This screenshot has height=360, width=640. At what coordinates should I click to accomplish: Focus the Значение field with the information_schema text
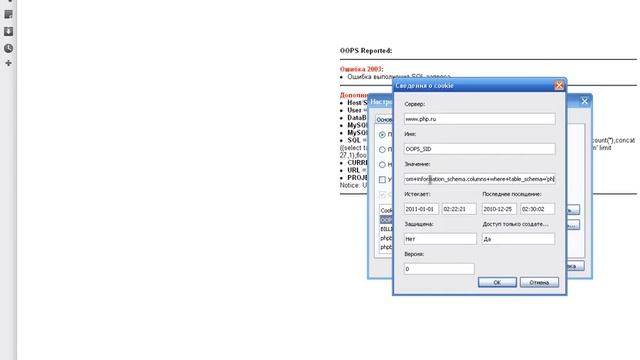(x=480, y=179)
